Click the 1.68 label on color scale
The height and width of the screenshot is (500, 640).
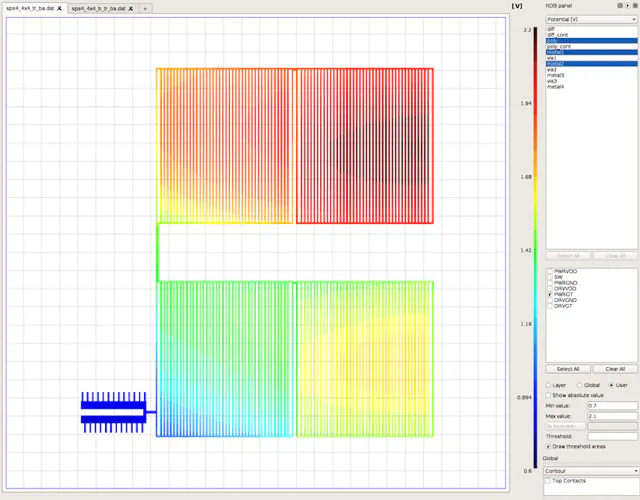tap(526, 177)
